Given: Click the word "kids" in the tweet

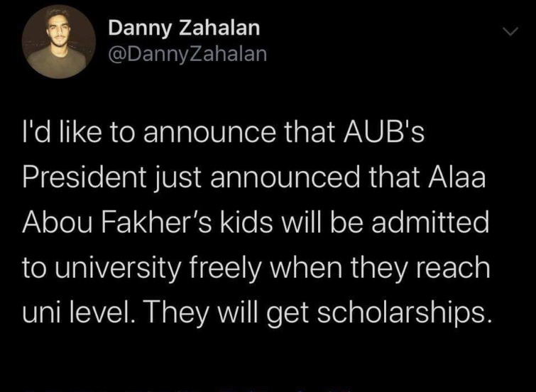Looking at the screenshot, I should coord(248,222).
